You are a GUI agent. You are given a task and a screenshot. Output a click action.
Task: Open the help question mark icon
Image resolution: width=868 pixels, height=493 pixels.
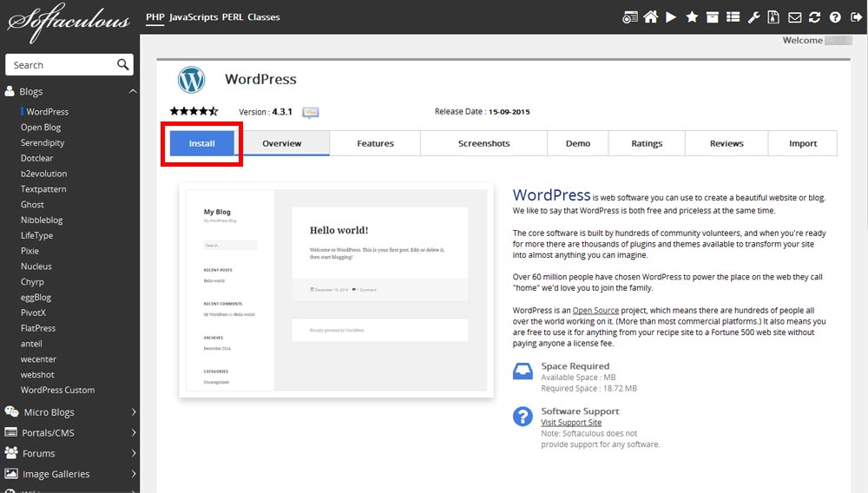click(x=835, y=17)
